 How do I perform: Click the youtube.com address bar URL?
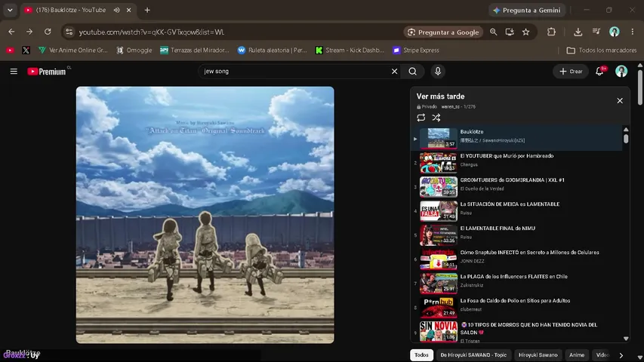click(x=152, y=32)
